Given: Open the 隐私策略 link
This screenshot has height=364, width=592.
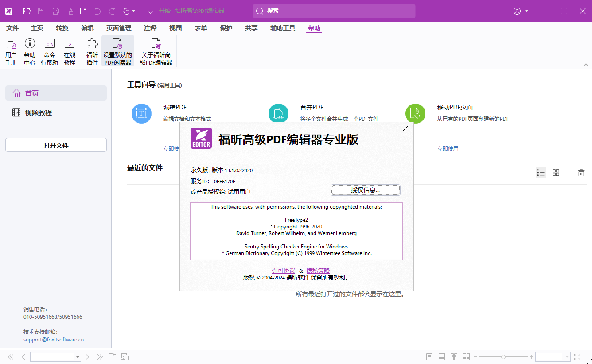Looking at the screenshot, I should (x=318, y=271).
